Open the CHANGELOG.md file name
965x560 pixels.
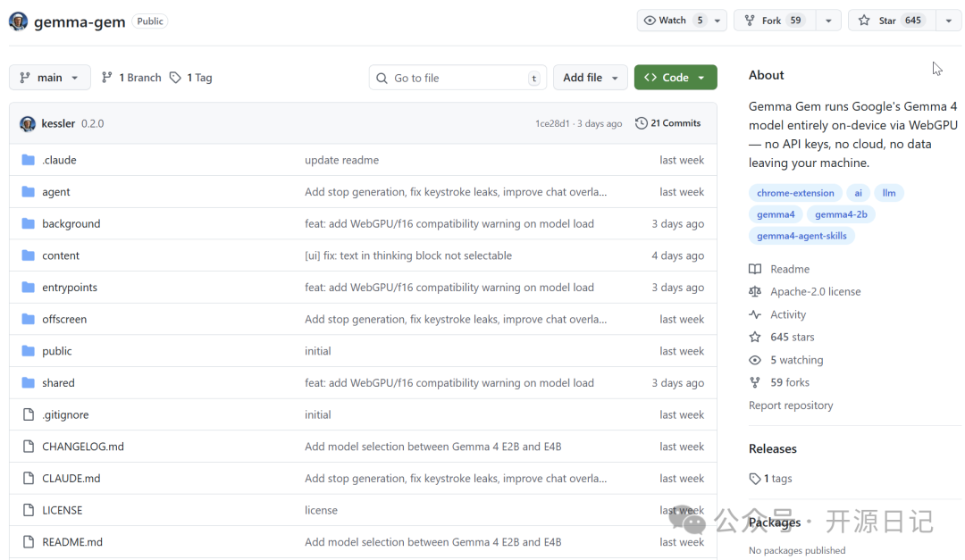pos(83,447)
